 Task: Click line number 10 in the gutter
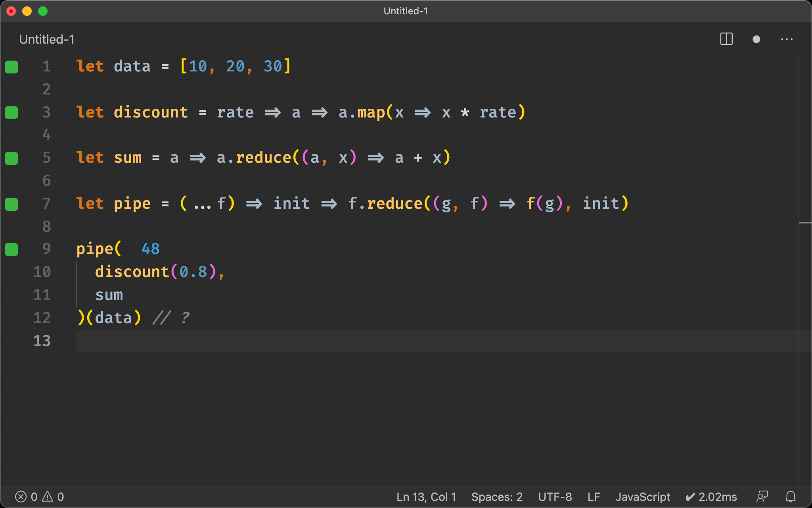pyautogui.click(x=42, y=272)
